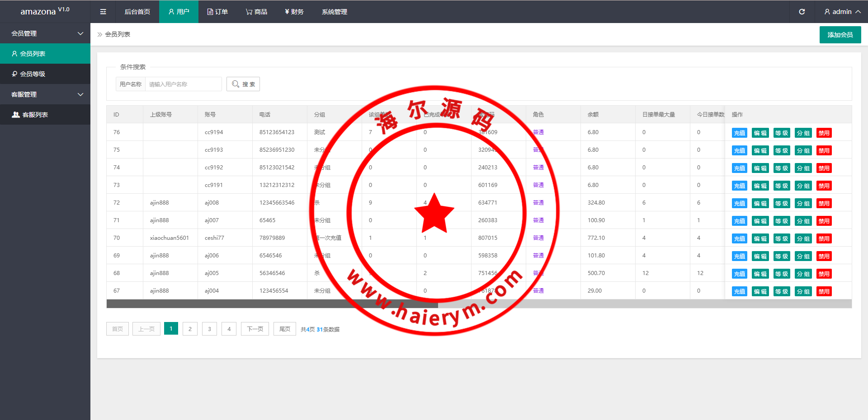The height and width of the screenshot is (420, 868).
Task: Click the search magnifier button
Action: point(243,84)
